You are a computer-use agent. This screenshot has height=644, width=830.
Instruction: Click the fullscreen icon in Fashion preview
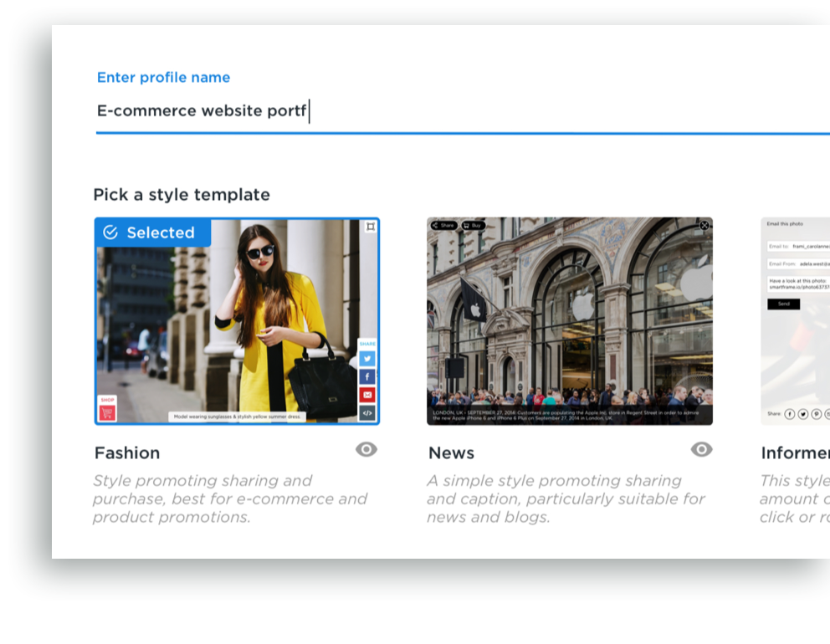[x=371, y=227]
